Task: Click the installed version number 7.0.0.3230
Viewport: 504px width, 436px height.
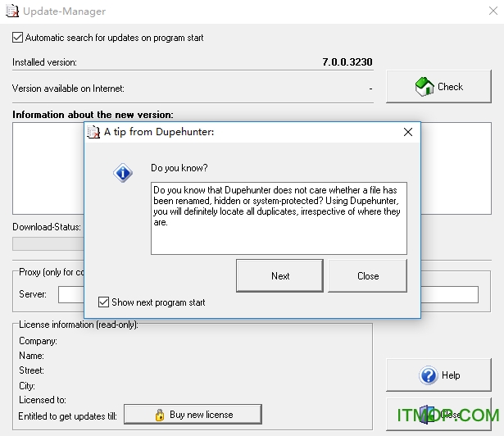Action: (347, 62)
